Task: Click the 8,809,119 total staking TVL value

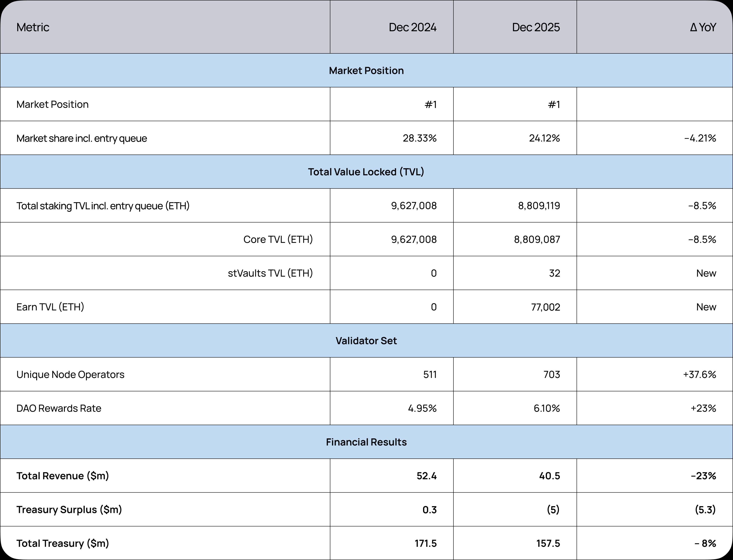Action: click(x=539, y=206)
